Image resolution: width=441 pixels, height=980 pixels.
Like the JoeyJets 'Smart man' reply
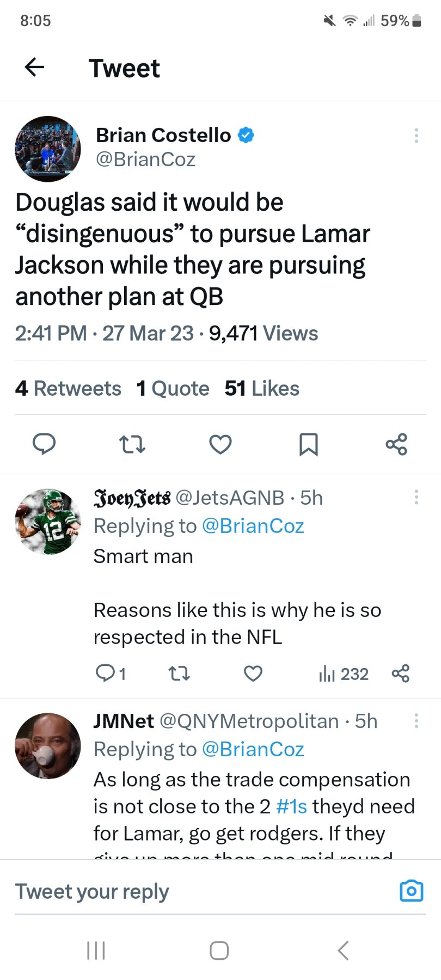click(x=253, y=674)
